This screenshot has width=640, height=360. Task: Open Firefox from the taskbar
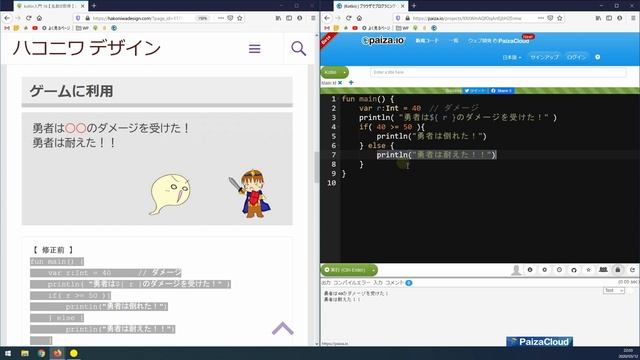point(58,353)
